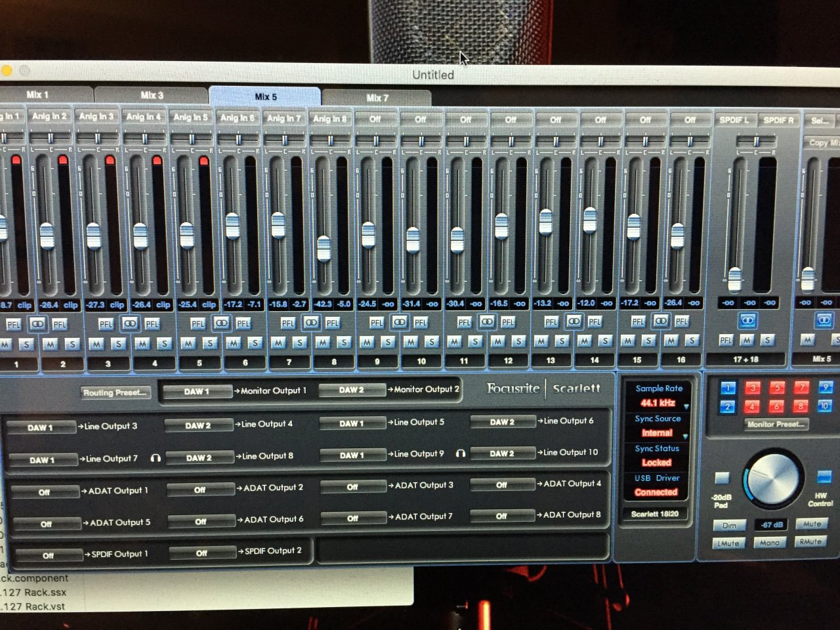The image size is (840, 630).
Task: Toggle stereo link for channels 13 and 14
Action: click(x=574, y=321)
